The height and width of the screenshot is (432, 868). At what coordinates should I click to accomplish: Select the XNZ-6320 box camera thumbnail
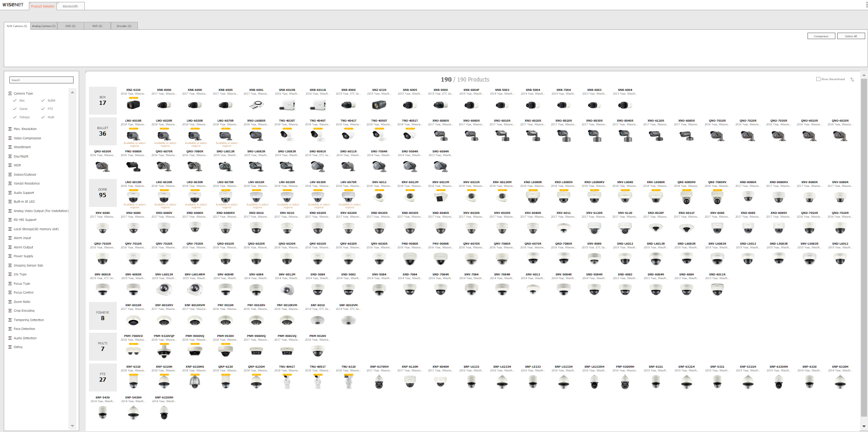coord(133,105)
